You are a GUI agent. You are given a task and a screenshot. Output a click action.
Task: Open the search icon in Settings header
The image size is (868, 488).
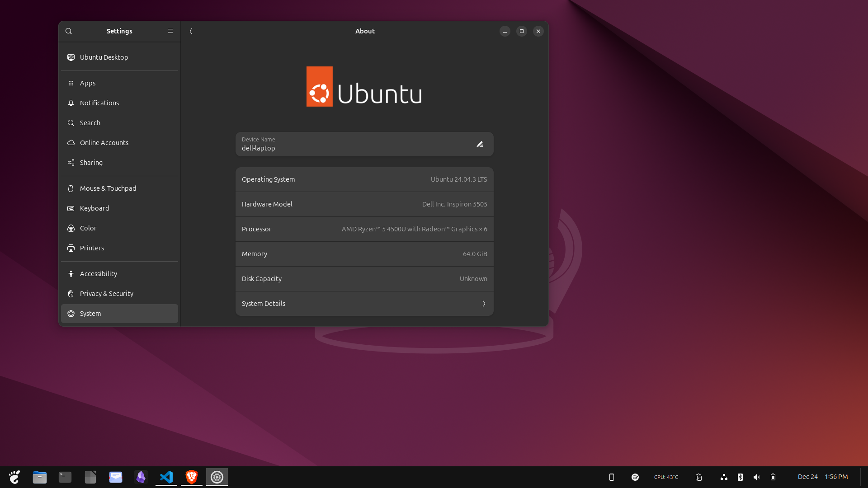pyautogui.click(x=69, y=31)
